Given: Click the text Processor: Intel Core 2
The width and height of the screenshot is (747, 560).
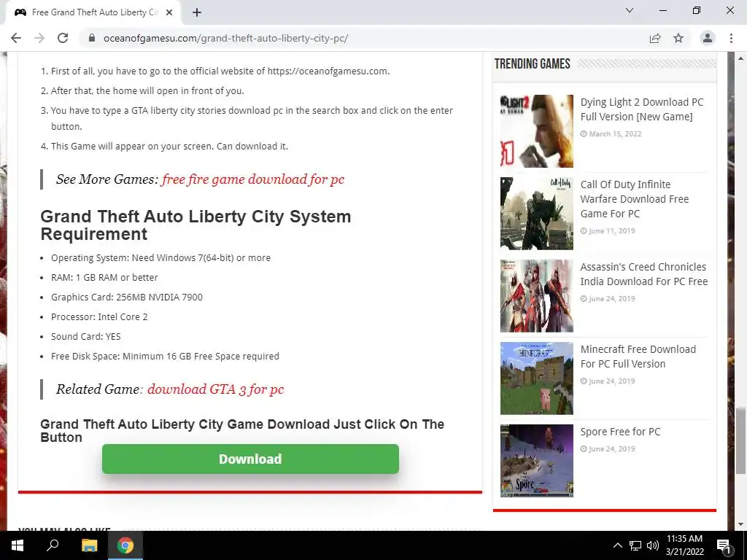Looking at the screenshot, I should (99, 316).
